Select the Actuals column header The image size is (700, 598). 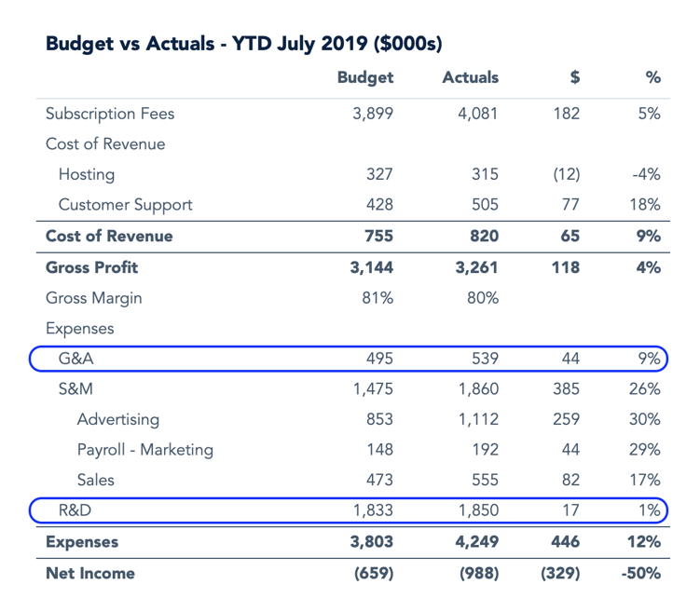[x=471, y=77]
